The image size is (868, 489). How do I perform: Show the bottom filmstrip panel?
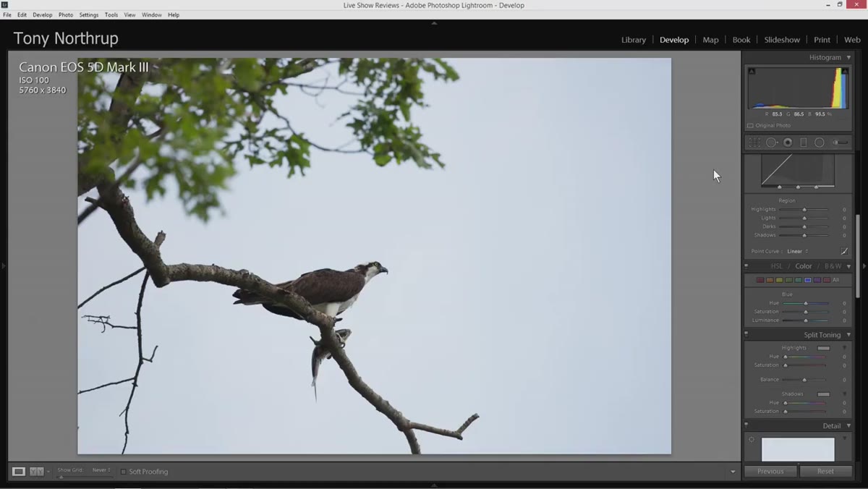434,485
